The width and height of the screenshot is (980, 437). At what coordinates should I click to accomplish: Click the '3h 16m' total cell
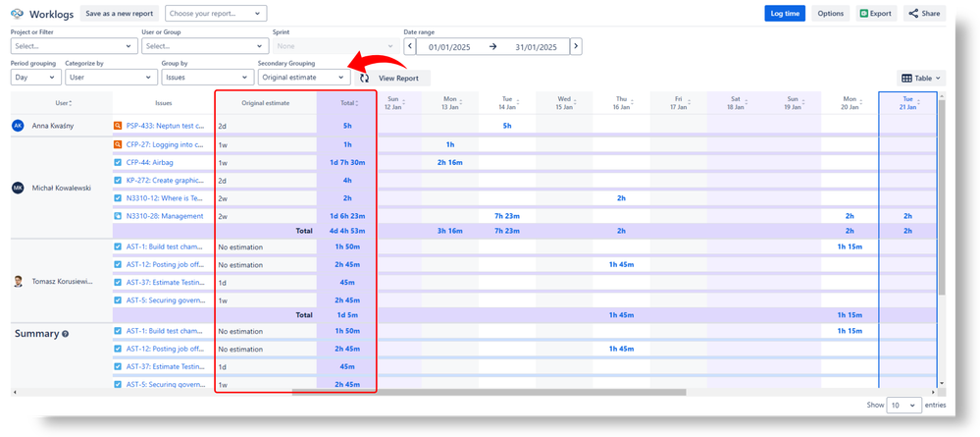point(450,231)
